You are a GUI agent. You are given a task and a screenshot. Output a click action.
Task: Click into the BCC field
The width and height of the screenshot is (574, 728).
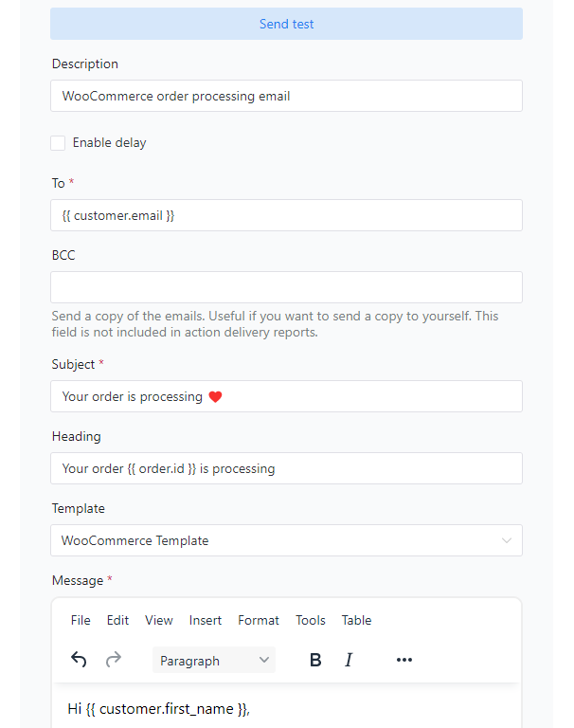(x=286, y=287)
